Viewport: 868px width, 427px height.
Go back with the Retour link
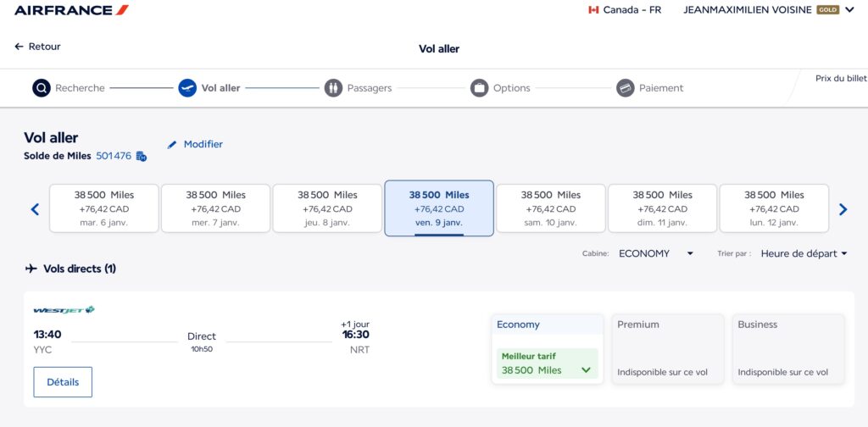[38, 47]
